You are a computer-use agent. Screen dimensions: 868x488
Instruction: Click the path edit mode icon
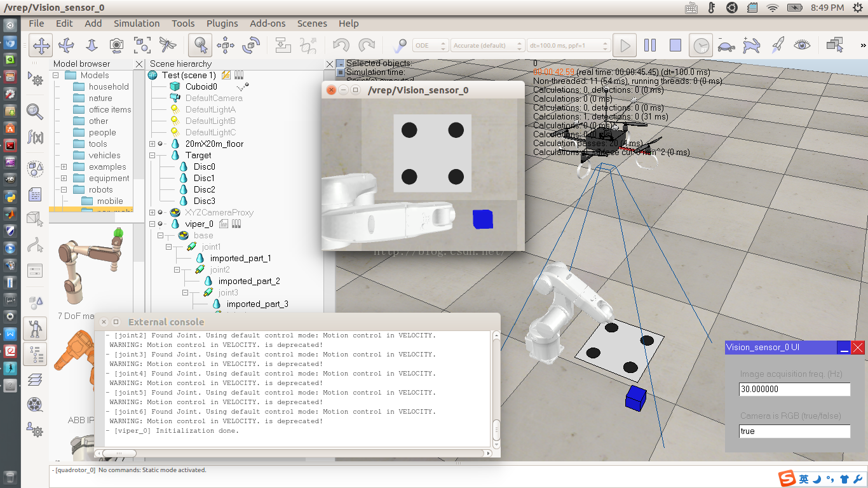pos(36,245)
